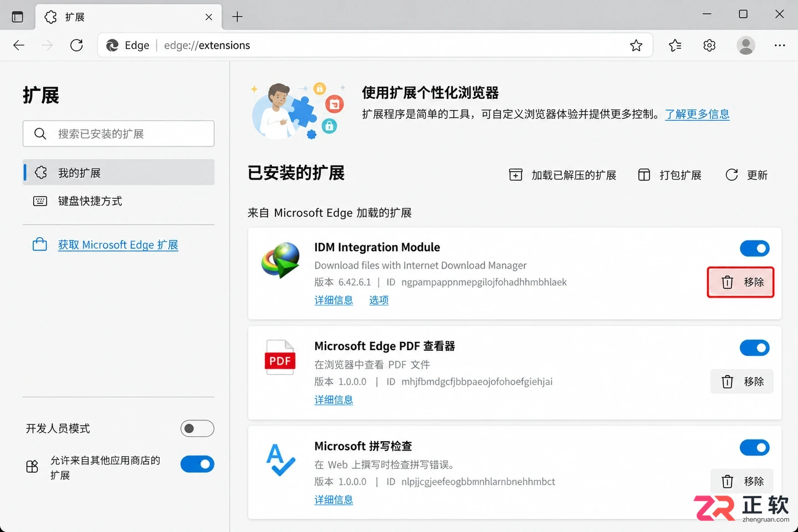
Task: Disable IDM Integration Module toggle
Action: point(755,248)
